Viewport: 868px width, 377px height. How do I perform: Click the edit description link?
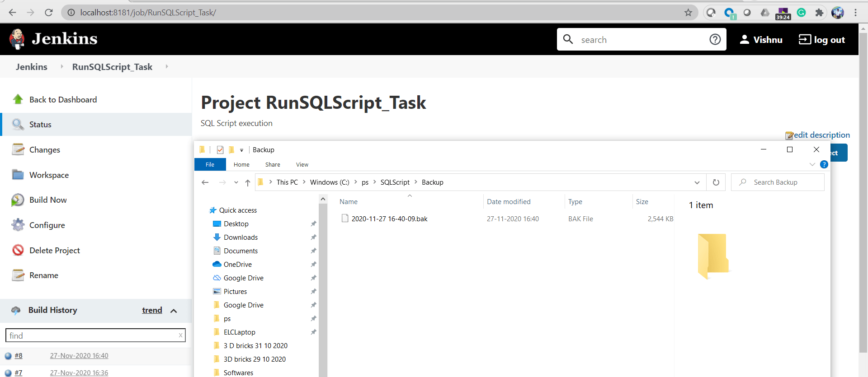tap(821, 135)
